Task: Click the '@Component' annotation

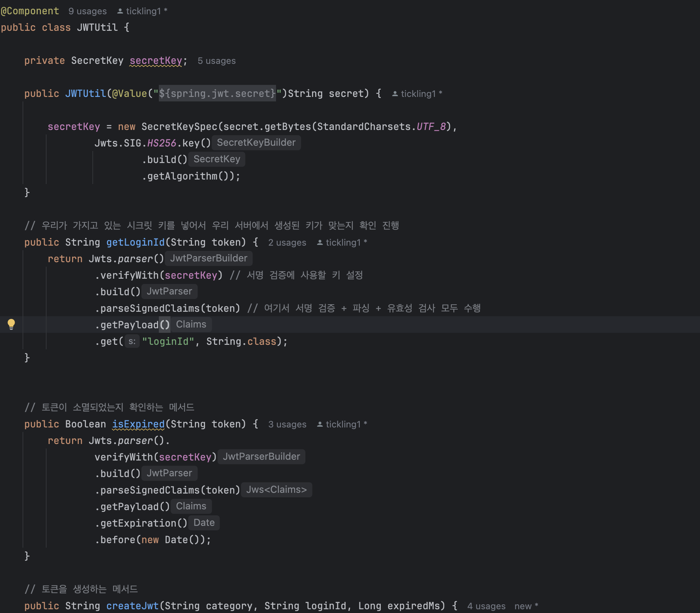Action: (x=30, y=11)
